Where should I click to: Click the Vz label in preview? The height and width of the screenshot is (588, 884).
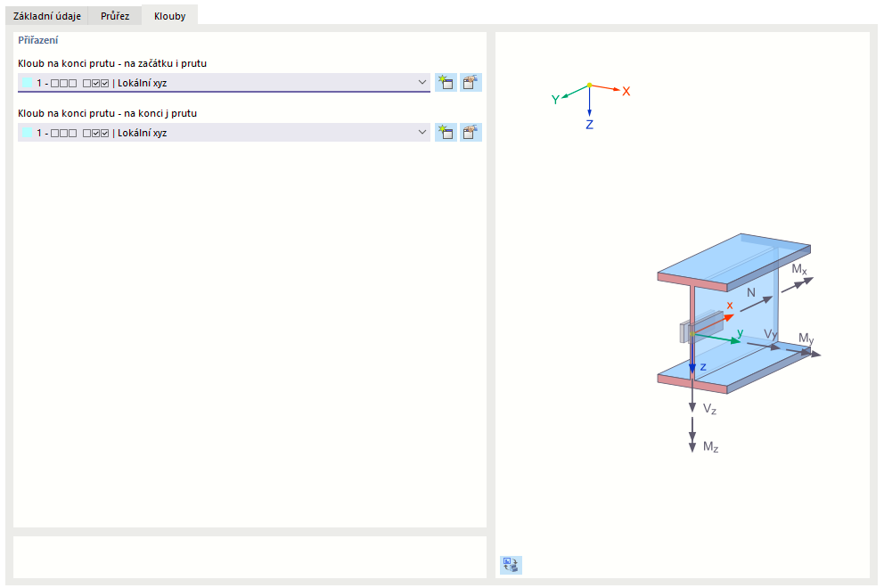pos(709,409)
